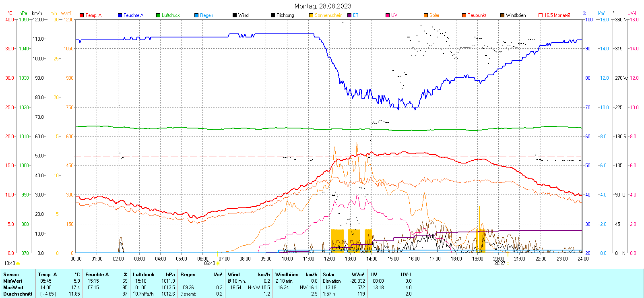Click the black Wind legend square
This screenshot has height=298, width=644.
[x=235, y=15]
